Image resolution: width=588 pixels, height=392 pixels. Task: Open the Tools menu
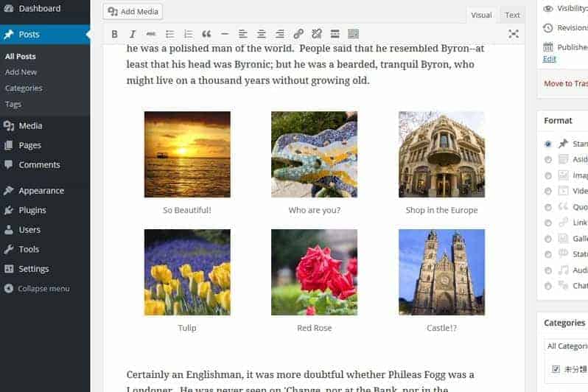(x=45, y=249)
